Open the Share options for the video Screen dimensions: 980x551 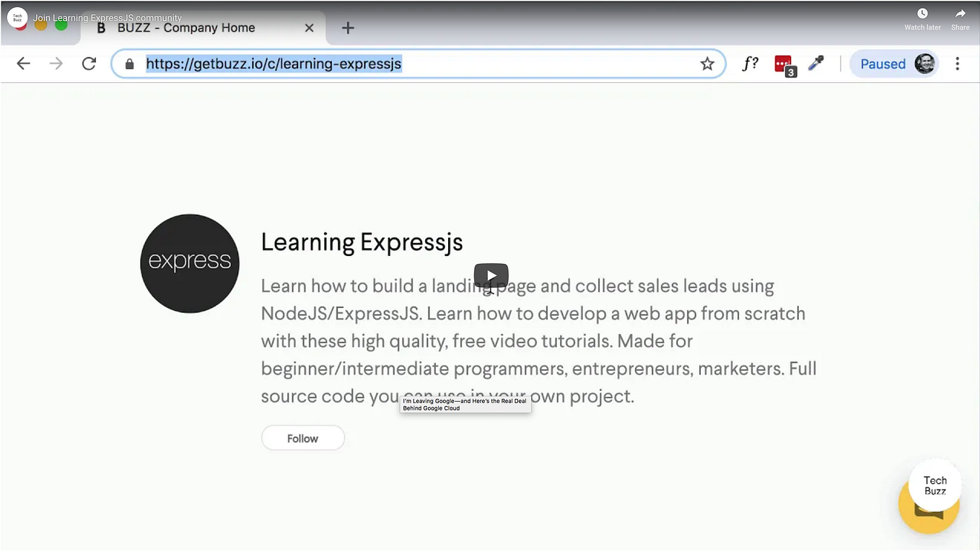[x=960, y=17]
